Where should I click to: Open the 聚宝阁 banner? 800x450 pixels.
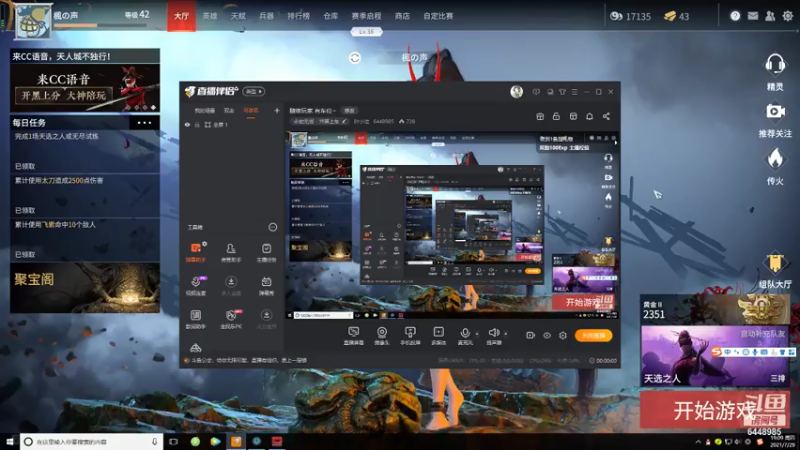point(85,288)
